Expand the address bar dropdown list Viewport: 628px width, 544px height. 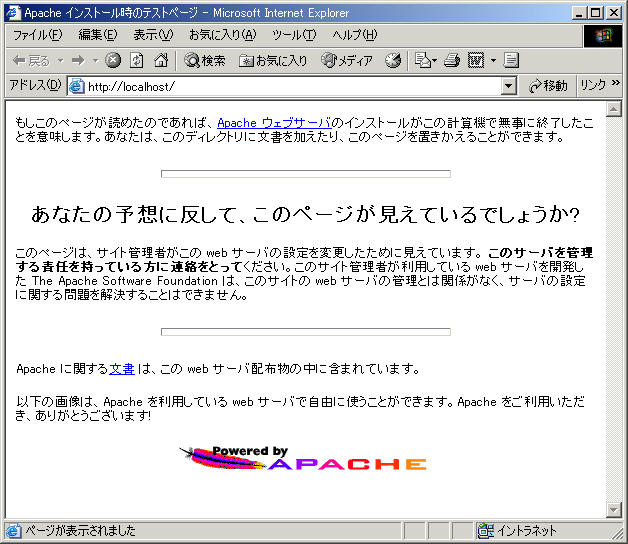508,86
